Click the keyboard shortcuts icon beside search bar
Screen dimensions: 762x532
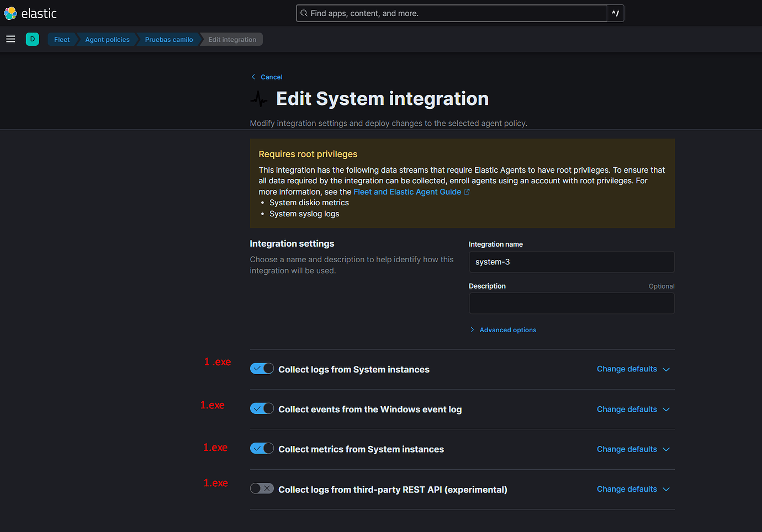pos(615,13)
